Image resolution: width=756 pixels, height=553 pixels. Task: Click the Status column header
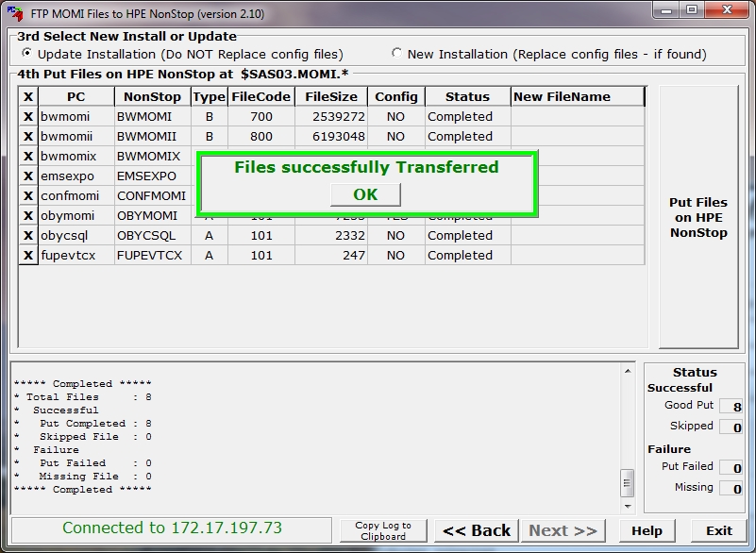tap(467, 97)
